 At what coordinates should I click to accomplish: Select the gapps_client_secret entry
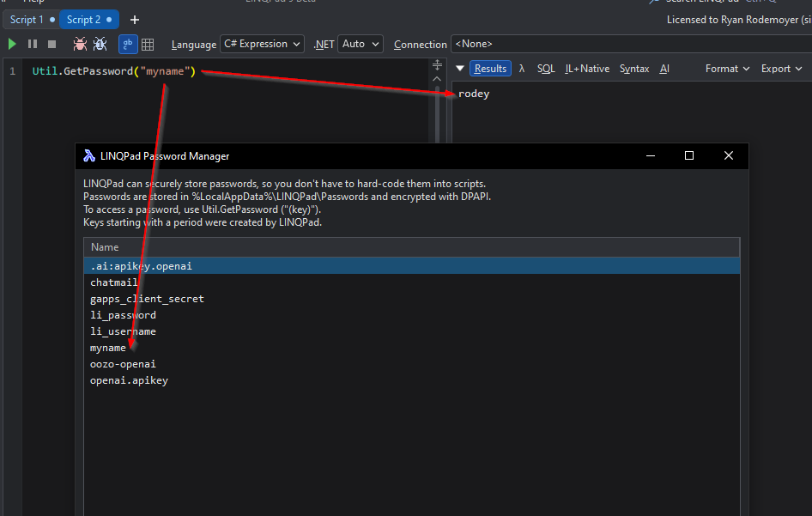412,299
